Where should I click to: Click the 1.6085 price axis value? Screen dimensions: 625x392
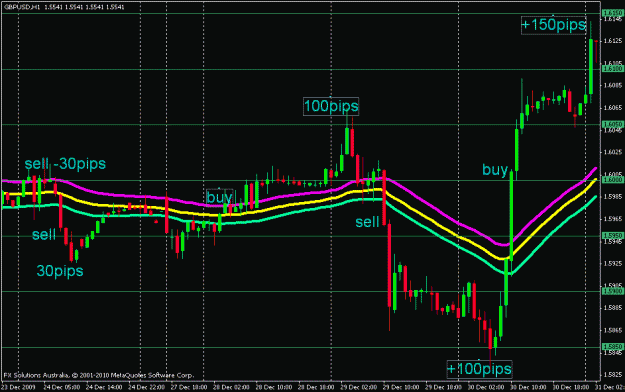(613, 85)
